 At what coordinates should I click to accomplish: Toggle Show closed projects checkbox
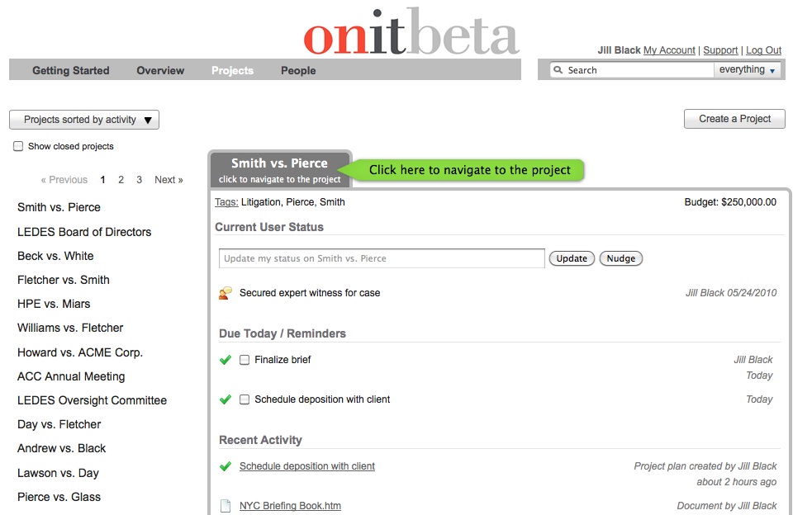point(18,146)
